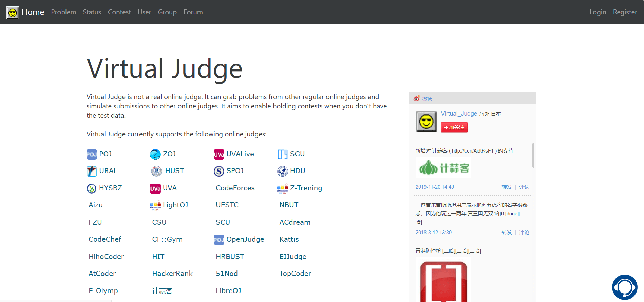This screenshot has height=302, width=644.
Task: Click the red 加关注 follow button
Action: coord(454,127)
